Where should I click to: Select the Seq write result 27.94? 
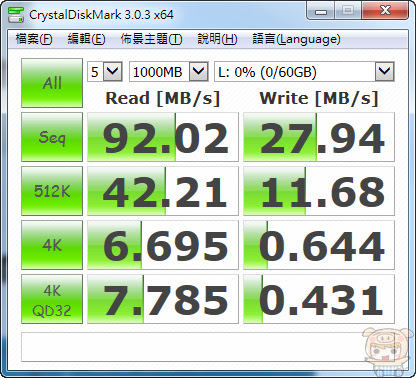pyautogui.click(x=319, y=137)
